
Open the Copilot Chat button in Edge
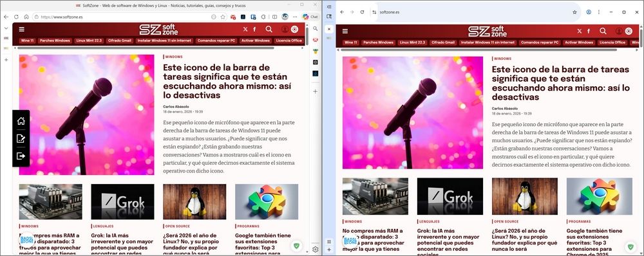310,17
